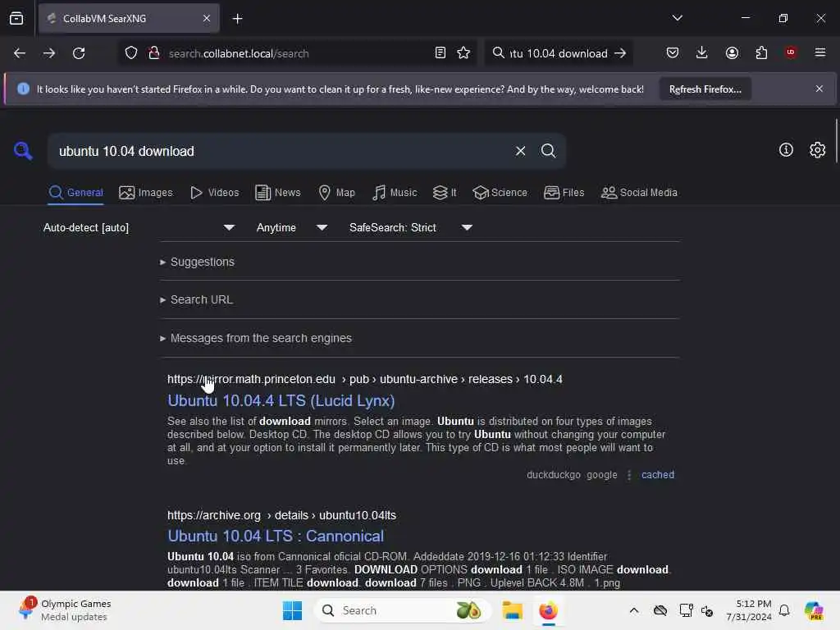Screen dimensions: 840x630
Task: Open tracking protection shield icon
Action: tap(130, 53)
